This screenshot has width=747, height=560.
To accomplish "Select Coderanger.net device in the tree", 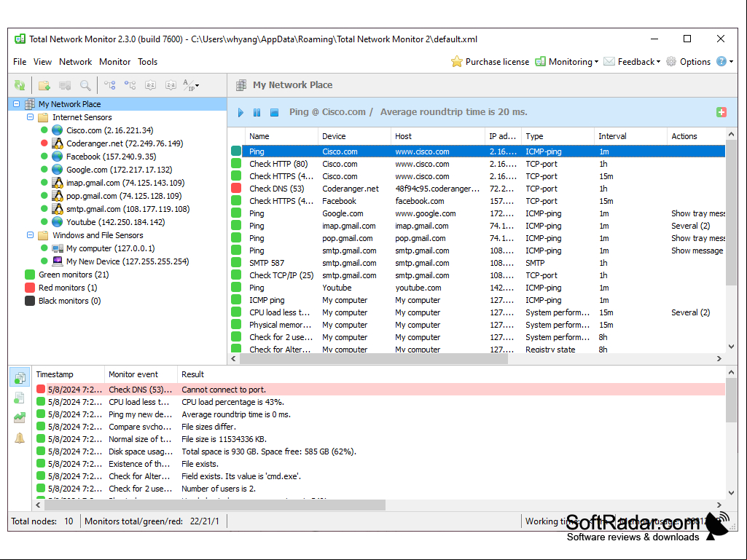I will pos(125,143).
